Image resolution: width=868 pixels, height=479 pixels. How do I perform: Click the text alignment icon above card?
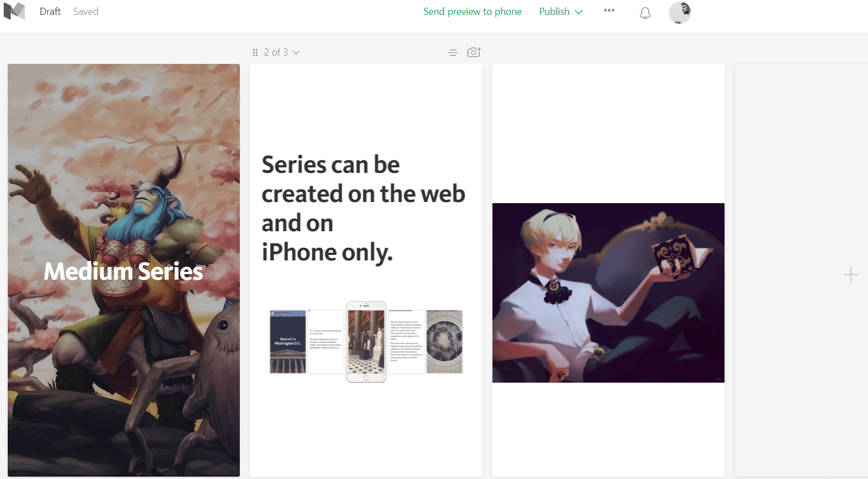(x=453, y=52)
